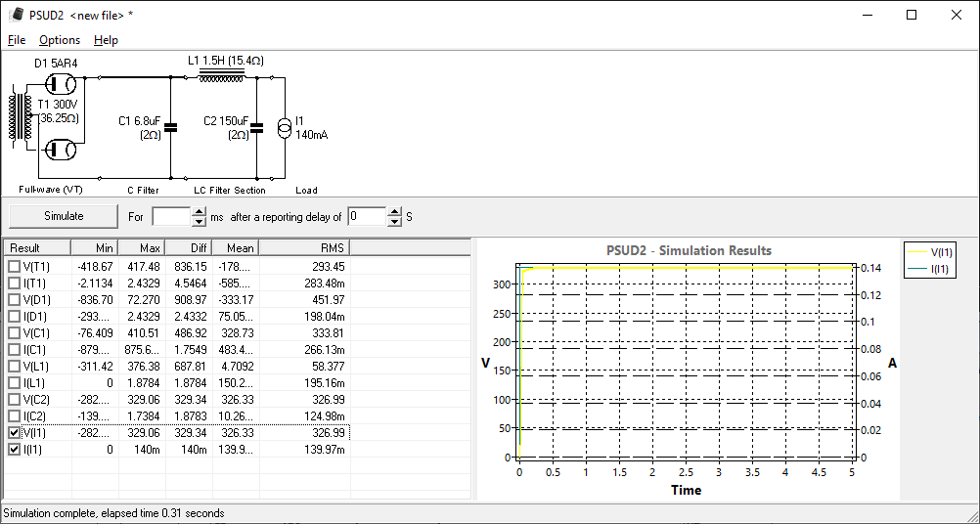The height and width of the screenshot is (524, 980).
Task: Select the T1 300V transformer symbol
Action: pos(22,117)
